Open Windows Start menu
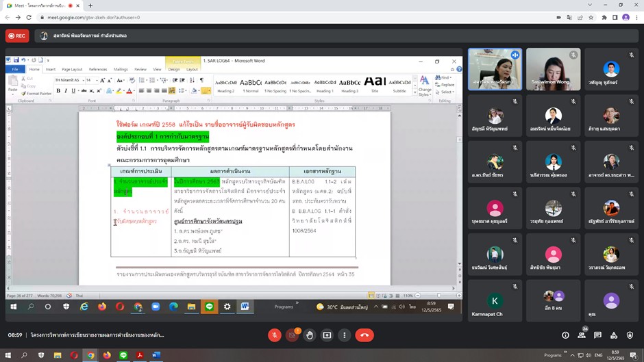644x362 pixels. click(8, 355)
